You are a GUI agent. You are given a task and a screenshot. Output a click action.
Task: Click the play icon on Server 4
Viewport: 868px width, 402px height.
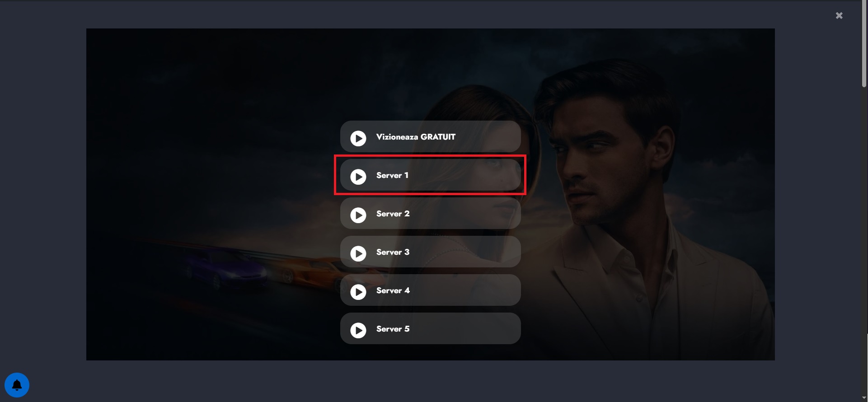click(x=358, y=292)
